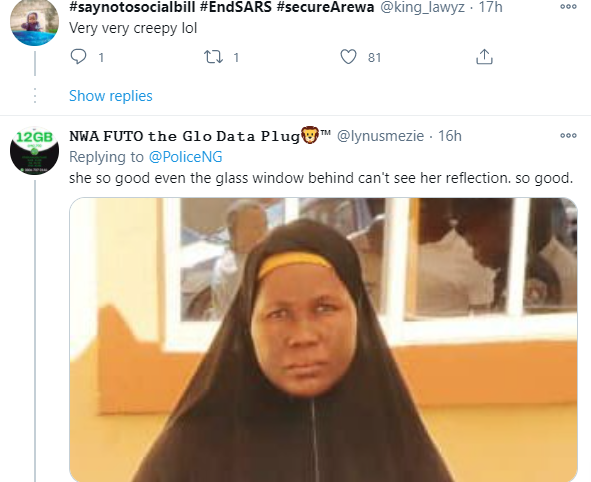Open the more options menu on the lynusmezie tweet
This screenshot has width=591, height=482.
[568, 135]
